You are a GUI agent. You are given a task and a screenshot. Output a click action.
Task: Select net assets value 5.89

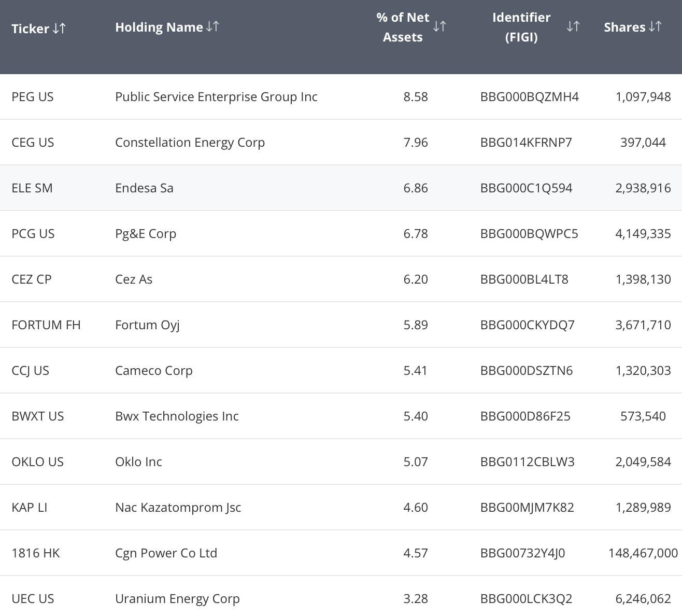(416, 325)
